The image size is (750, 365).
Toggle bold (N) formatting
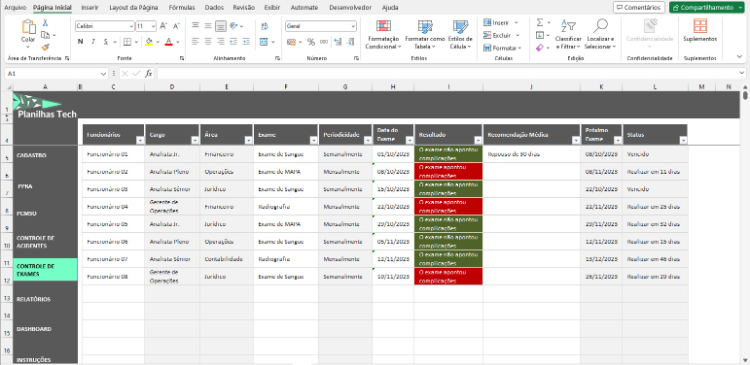click(x=80, y=42)
